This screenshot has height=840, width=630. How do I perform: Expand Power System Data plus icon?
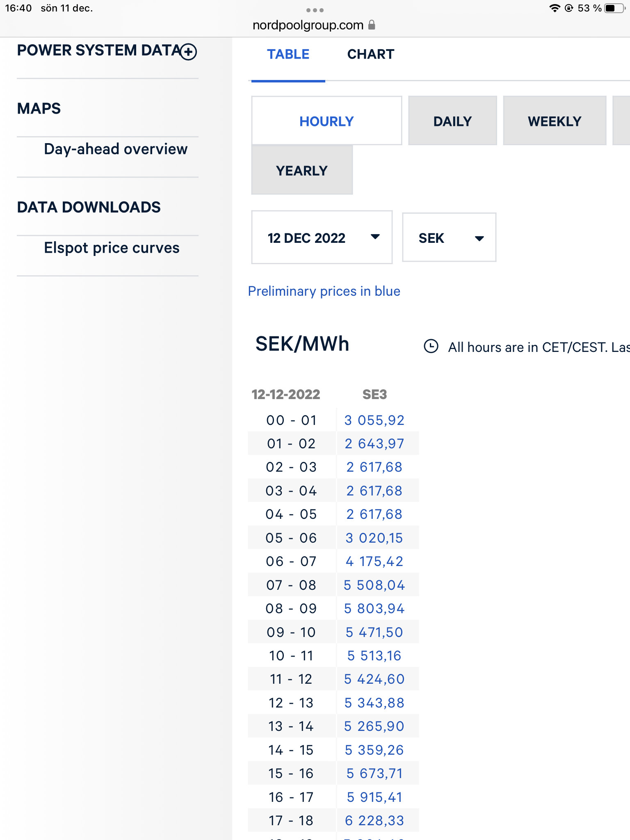point(189,52)
